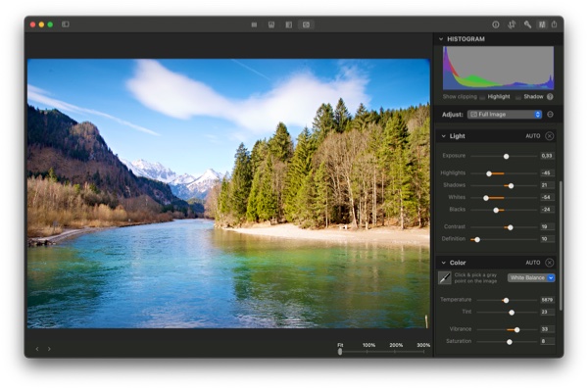
Task: Click the Exposure slider handle
Action: coord(507,157)
